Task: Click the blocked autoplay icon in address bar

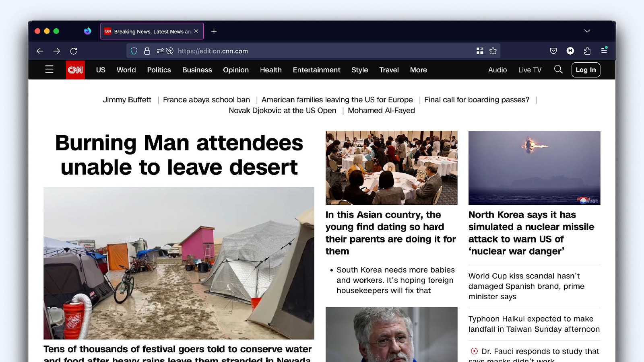Action: (170, 51)
